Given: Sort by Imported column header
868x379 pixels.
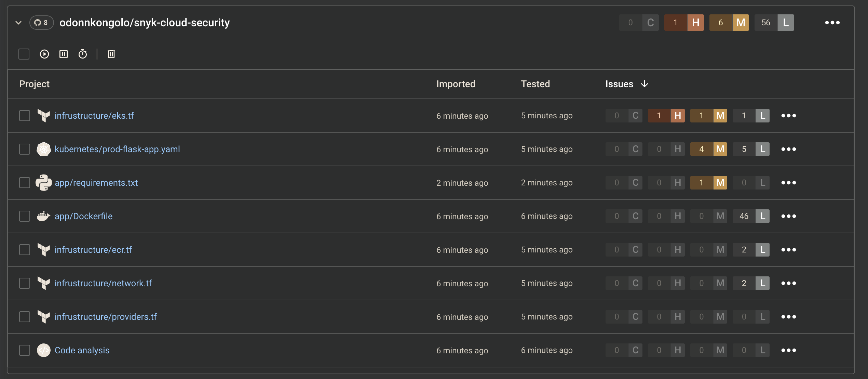Looking at the screenshot, I should (x=456, y=84).
